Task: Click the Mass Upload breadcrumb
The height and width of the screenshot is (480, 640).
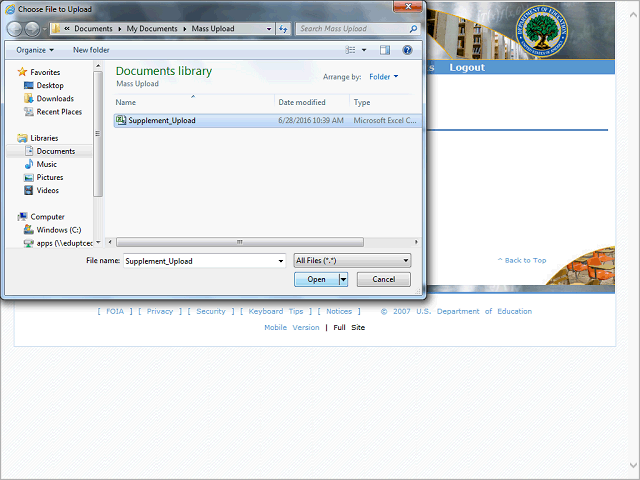Action: click(213, 29)
